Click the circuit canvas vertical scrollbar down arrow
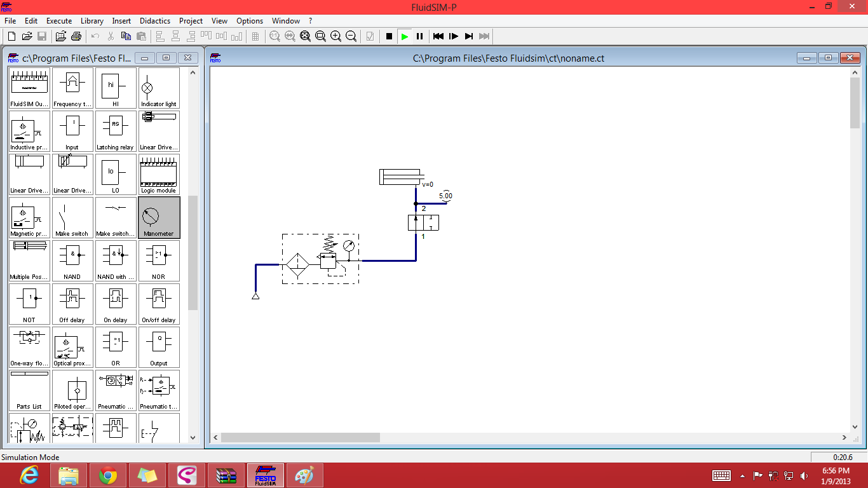The height and width of the screenshot is (488, 868). (855, 426)
